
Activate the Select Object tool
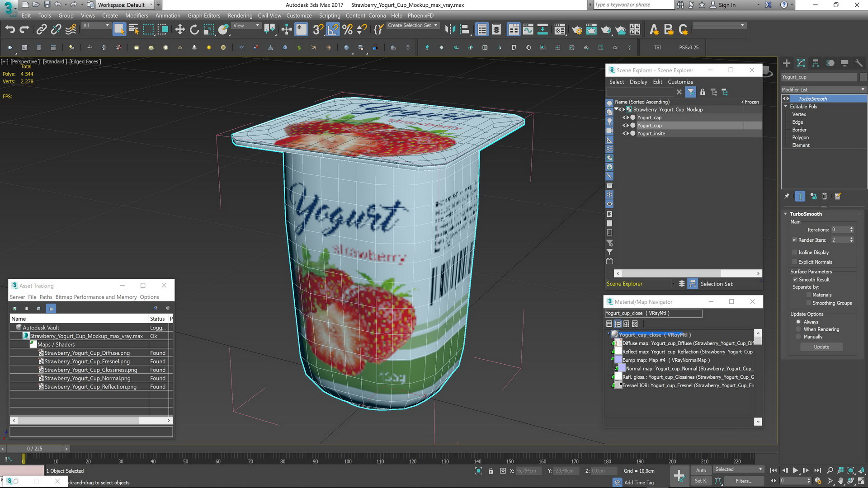119,30
